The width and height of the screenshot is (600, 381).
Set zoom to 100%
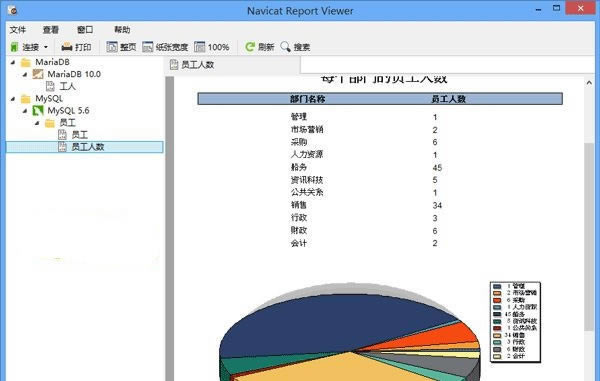212,47
